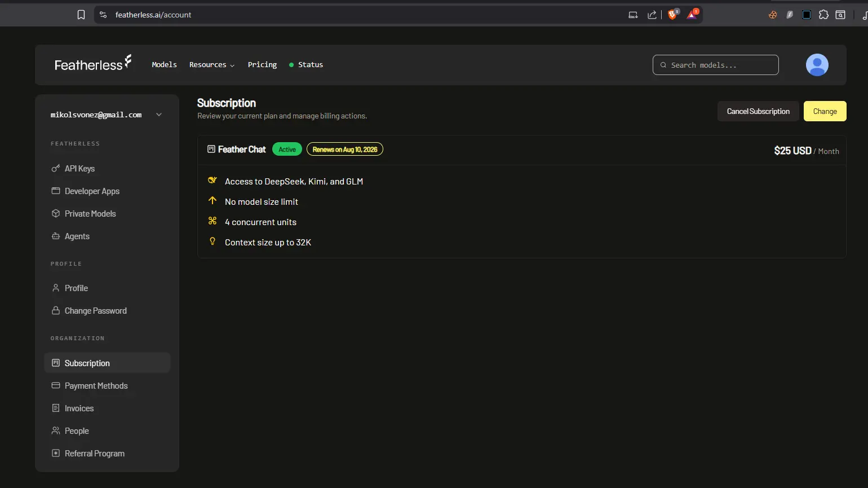The image size is (868, 488).
Task: Open the Payment Methods section
Action: click(96, 386)
